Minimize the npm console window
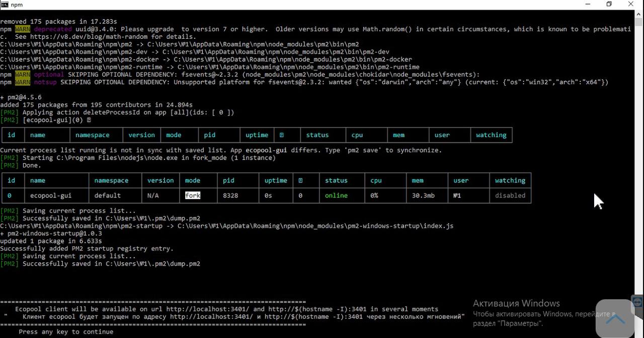This screenshot has width=644, height=338. click(588, 5)
